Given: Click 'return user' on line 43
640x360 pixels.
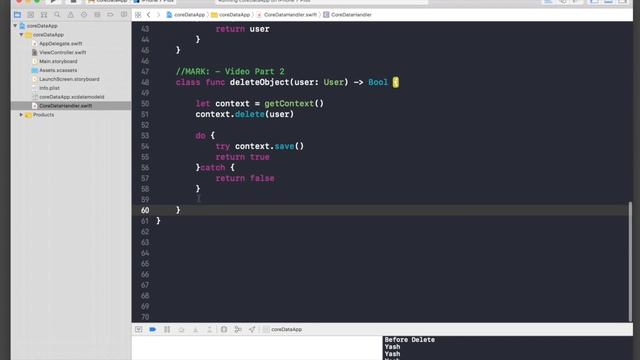Looking at the screenshot, I should pyautogui.click(x=242, y=29).
